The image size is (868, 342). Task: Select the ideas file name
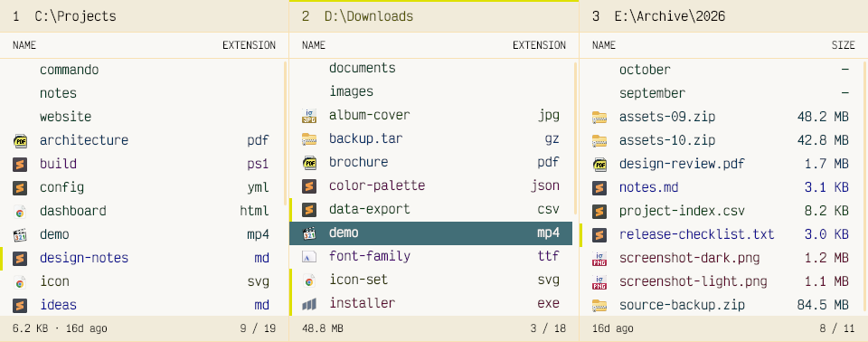pyautogui.click(x=58, y=306)
